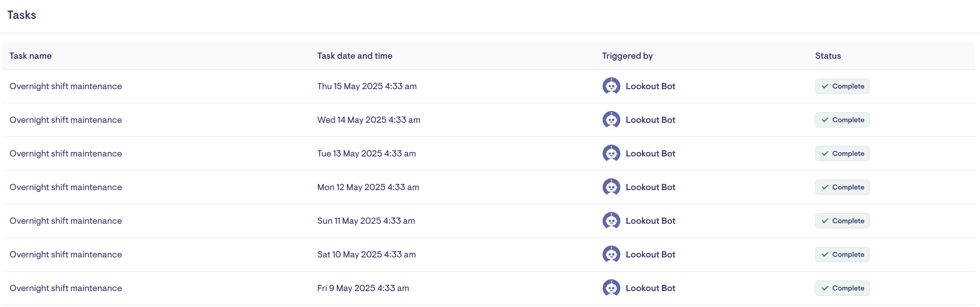Click Lookout Bot name in Thu 15 May row
Viewport: 980px width, 307px height.
650,86
